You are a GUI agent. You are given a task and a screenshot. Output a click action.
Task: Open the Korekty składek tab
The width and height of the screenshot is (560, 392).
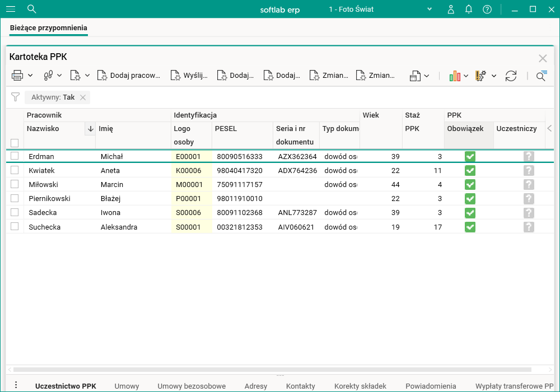click(x=360, y=386)
